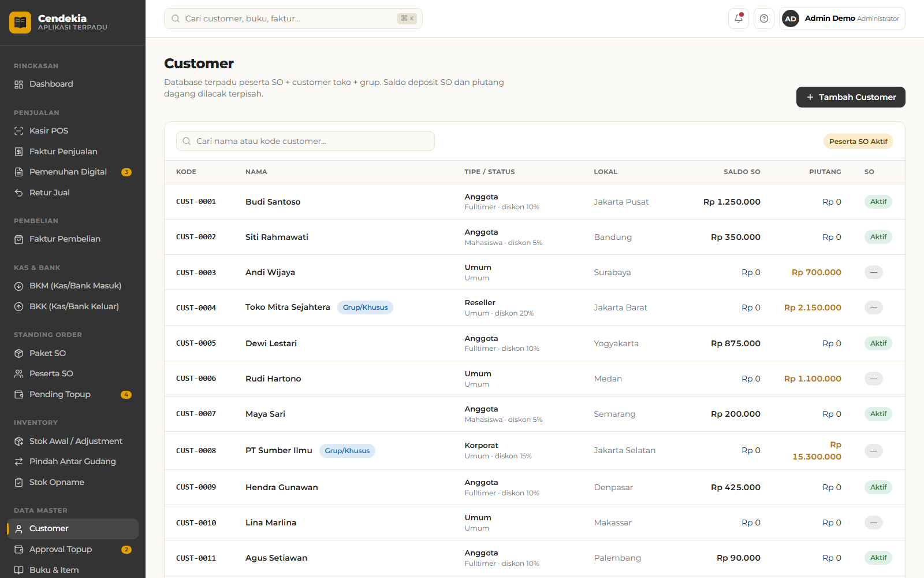Click the dash SO badge for Andi Wijaya
924x578 pixels.
873,272
